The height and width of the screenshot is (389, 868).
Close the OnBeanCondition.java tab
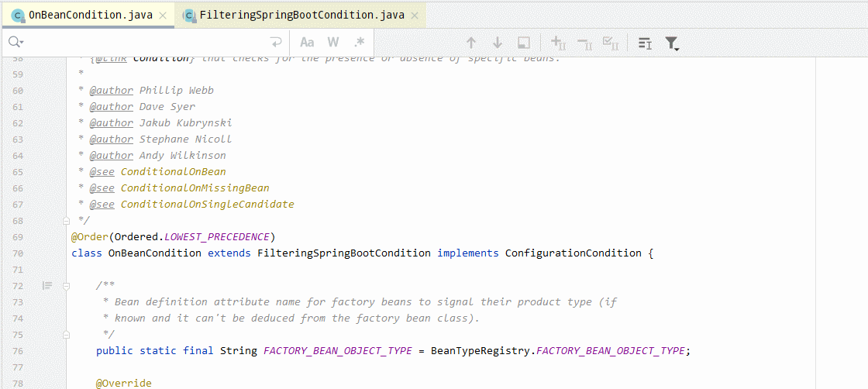tap(162, 15)
